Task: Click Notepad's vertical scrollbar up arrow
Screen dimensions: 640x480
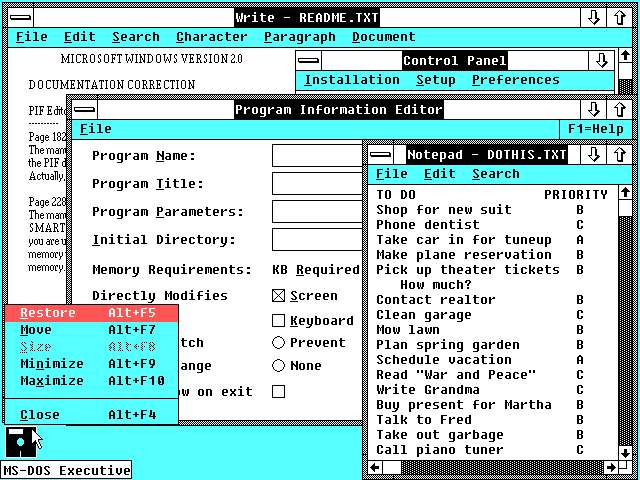Action: 625,192
